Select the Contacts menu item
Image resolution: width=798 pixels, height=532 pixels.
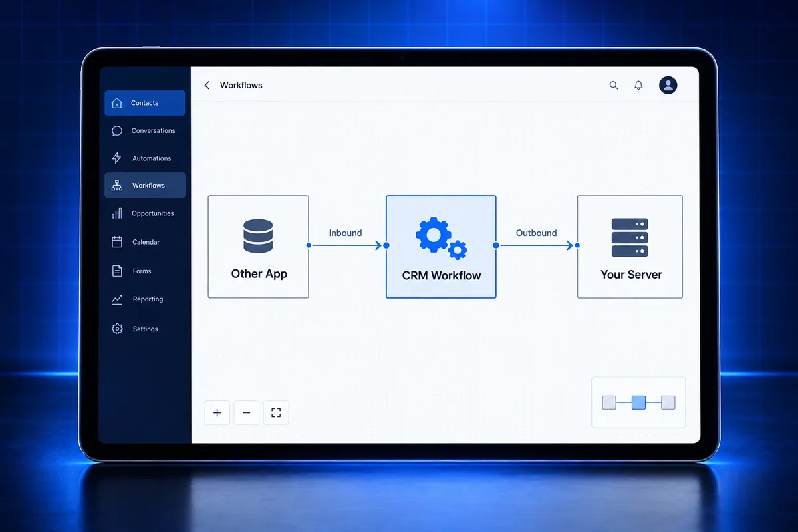pos(145,103)
